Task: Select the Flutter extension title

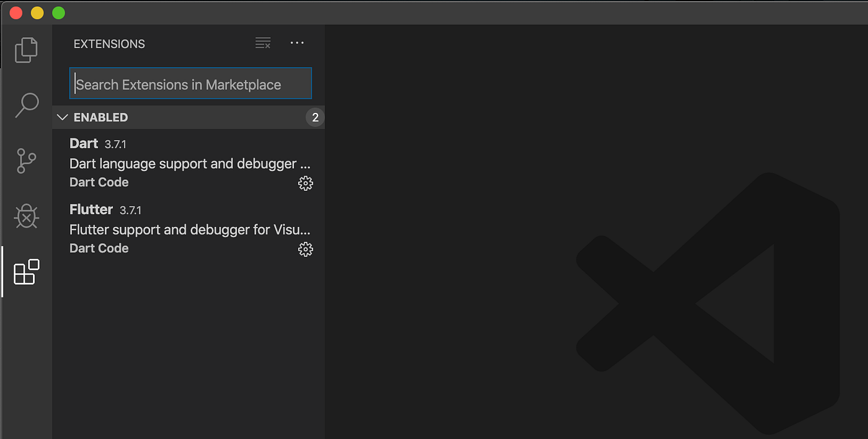Action: 91,209
